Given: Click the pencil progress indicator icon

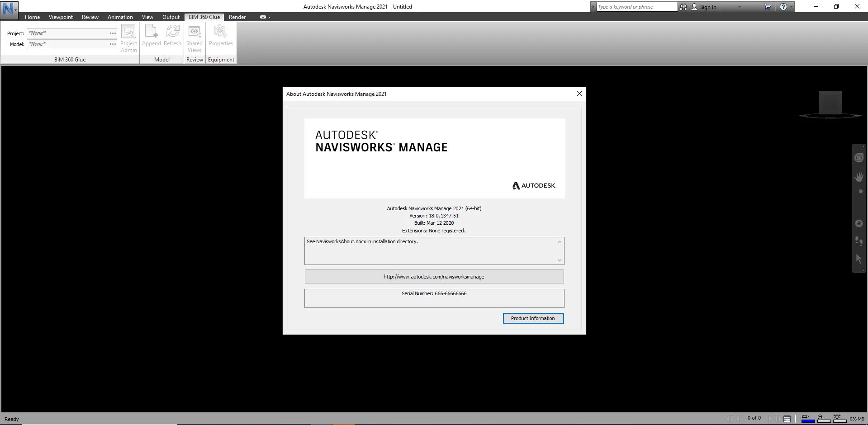Looking at the screenshot, I should [x=806, y=416].
